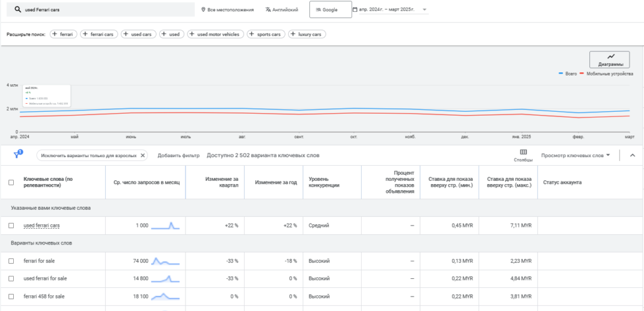Click trend sparkline for 'ferrari 458 for sale'
Image resolution: width=644 pixels, height=311 pixels.
pos(165,296)
